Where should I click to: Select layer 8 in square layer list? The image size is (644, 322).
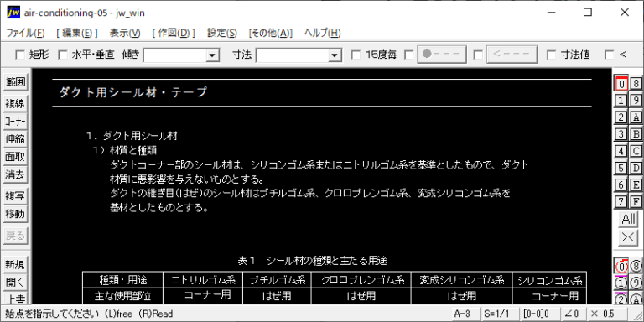click(636, 83)
